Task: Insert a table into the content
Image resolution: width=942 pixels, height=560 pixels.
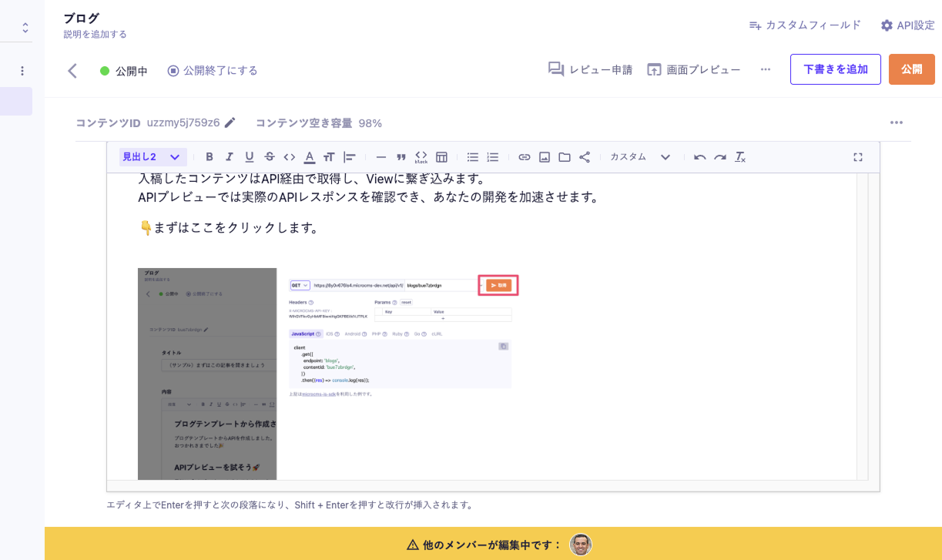Action: 441,157
